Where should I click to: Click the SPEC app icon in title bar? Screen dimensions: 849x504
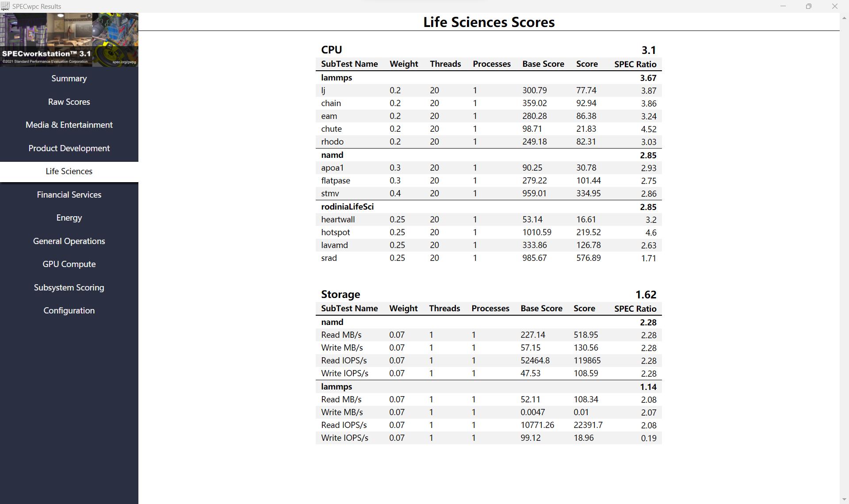pos(5,6)
